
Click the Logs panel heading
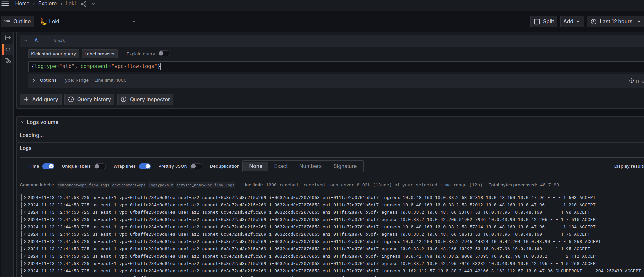(26, 148)
